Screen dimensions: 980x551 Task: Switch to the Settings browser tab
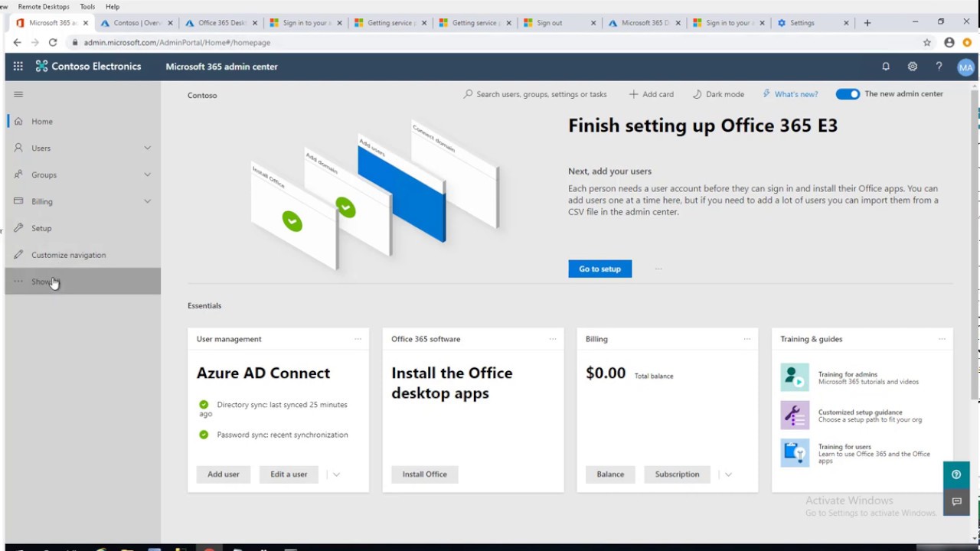pyautogui.click(x=813, y=23)
